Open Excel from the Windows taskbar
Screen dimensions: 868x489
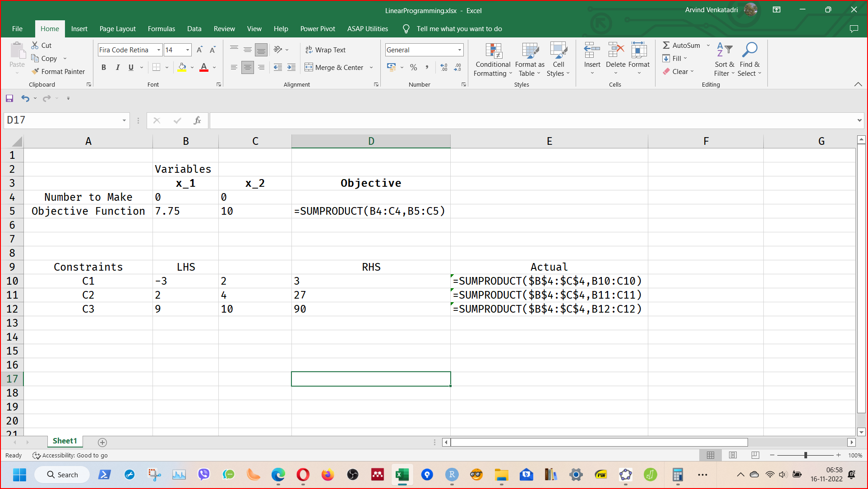pyautogui.click(x=402, y=475)
